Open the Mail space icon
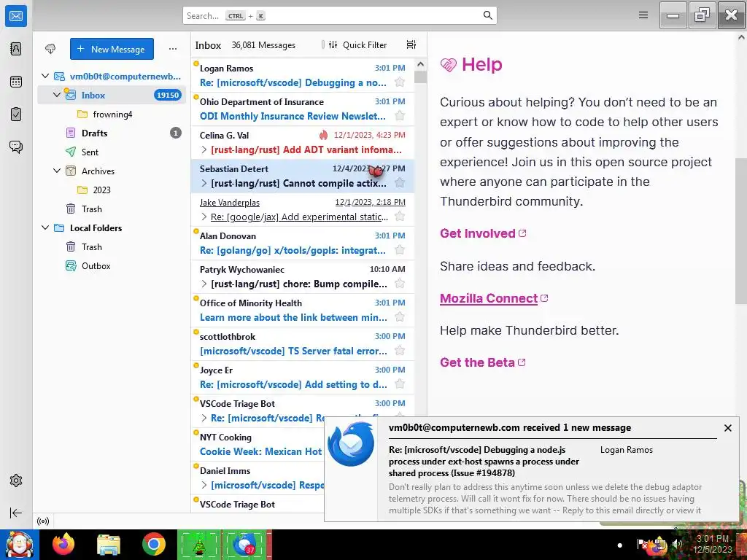The height and width of the screenshot is (560, 747). click(x=16, y=16)
